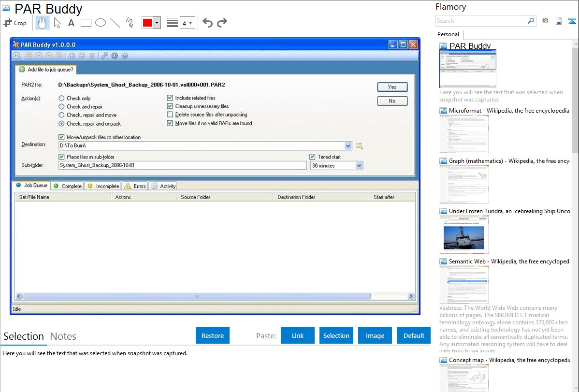
Task: Select the straight line tool
Action: tap(115, 23)
